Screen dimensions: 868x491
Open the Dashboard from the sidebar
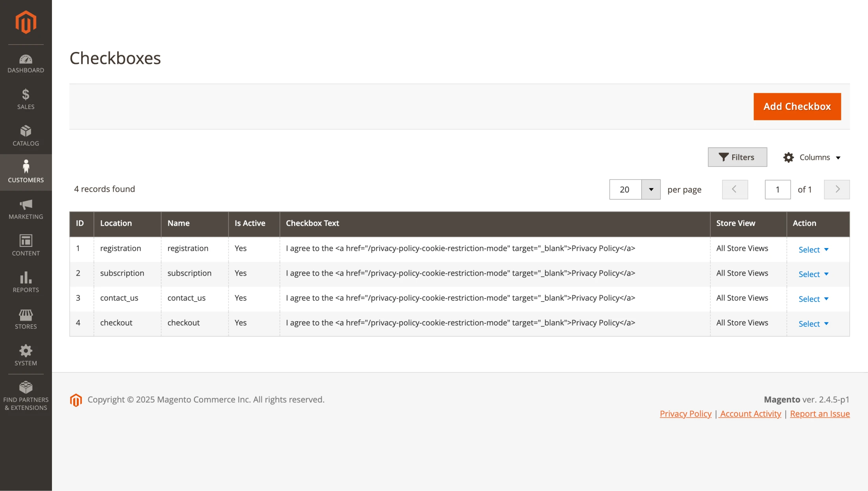click(x=26, y=60)
